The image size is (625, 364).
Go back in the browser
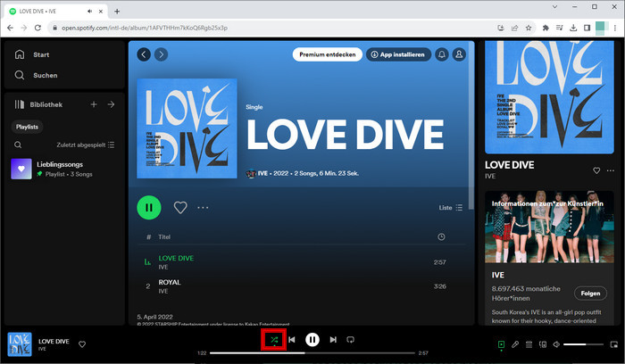tap(10, 28)
